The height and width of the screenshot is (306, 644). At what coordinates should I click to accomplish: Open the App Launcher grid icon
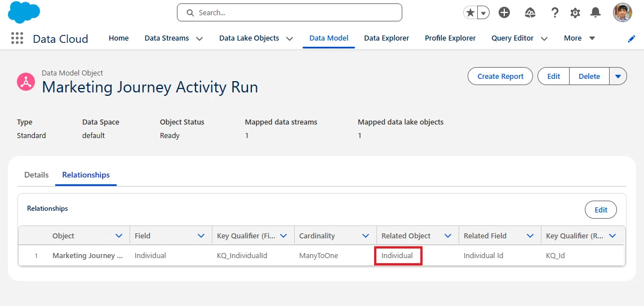(17, 38)
